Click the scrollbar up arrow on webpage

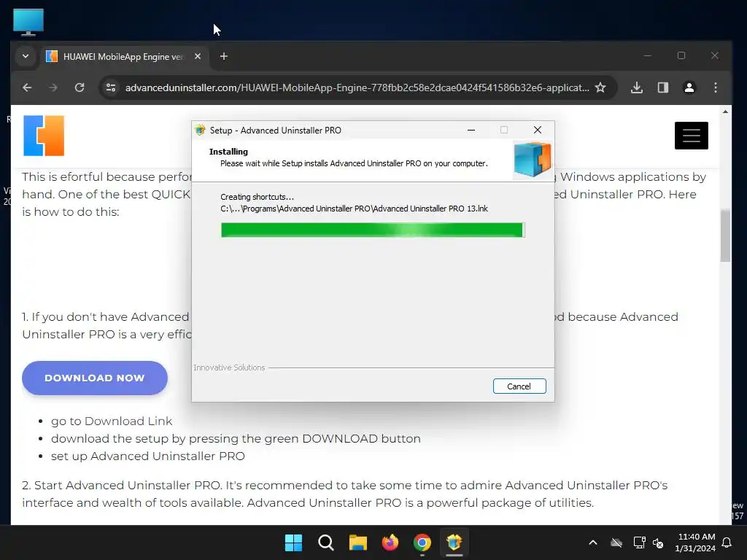click(725, 112)
